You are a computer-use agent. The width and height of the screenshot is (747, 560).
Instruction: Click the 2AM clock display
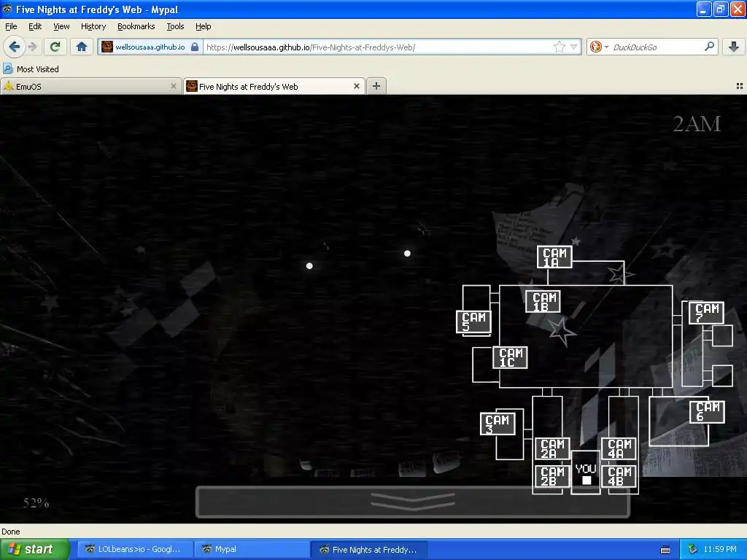tap(697, 124)
